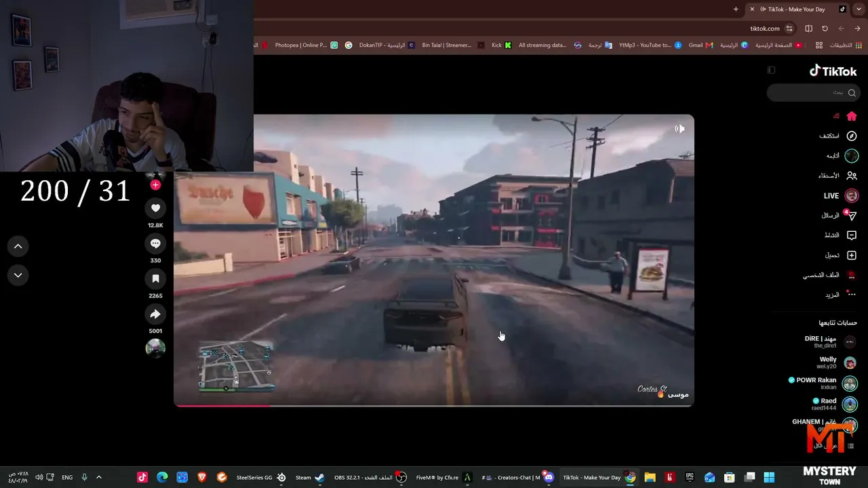Open followed account Welly

click(x=838, y=363)
